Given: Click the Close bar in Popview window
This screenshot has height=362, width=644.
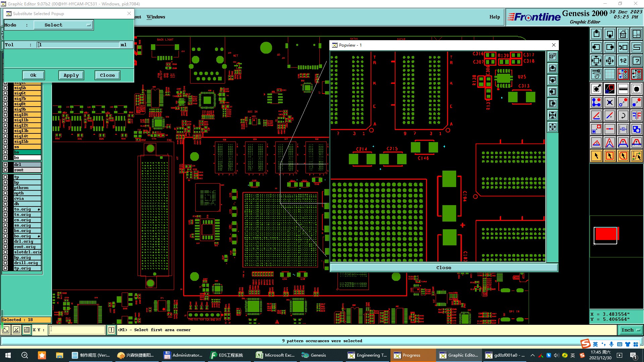Looking at the screenshot, I should 444,268.
